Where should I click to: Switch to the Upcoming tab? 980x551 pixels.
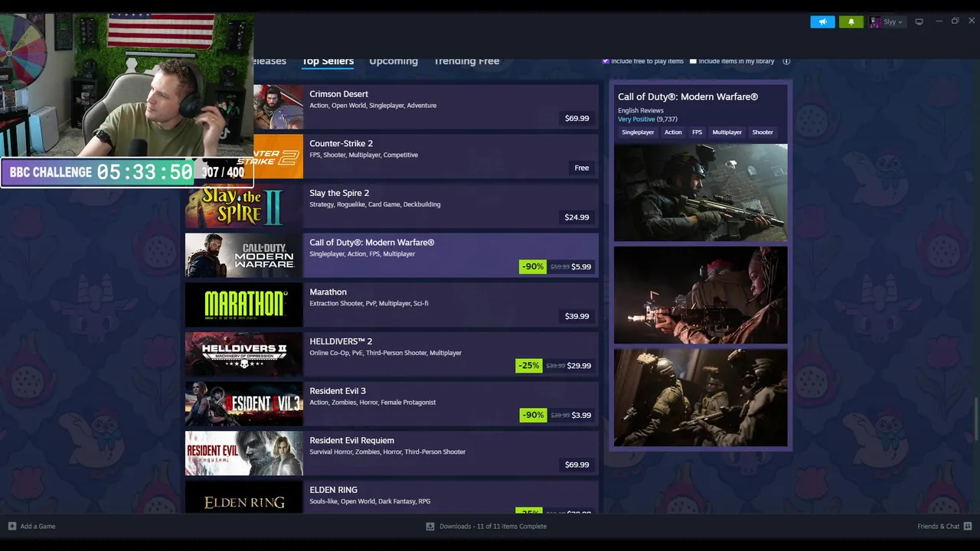point(394,61)
